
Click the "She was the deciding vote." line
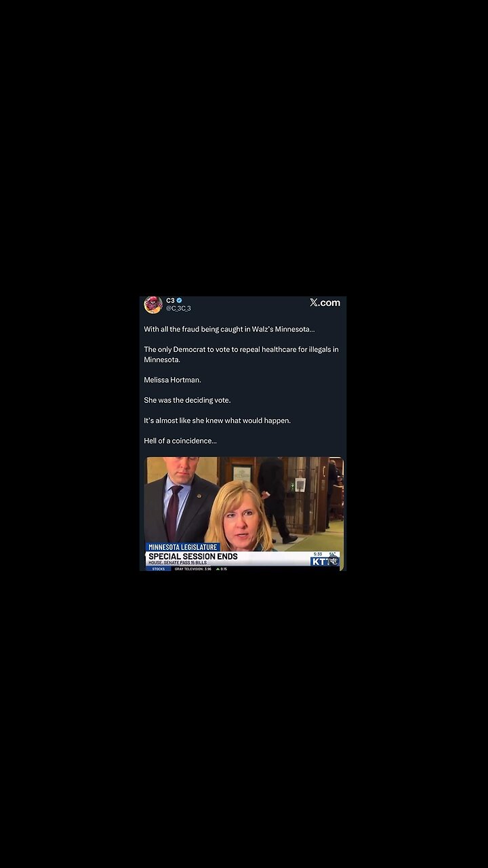[x=187, y=400]
